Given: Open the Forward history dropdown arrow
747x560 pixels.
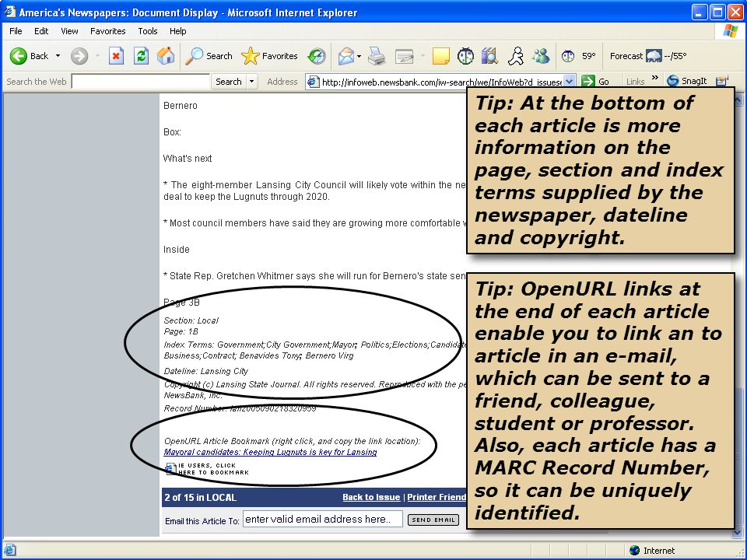Looking at the screenshot, I should tap(97, 56).
